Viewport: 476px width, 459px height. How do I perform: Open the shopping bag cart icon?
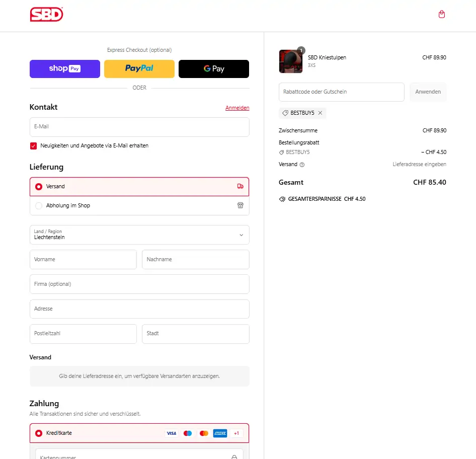(x=442, y=15)
